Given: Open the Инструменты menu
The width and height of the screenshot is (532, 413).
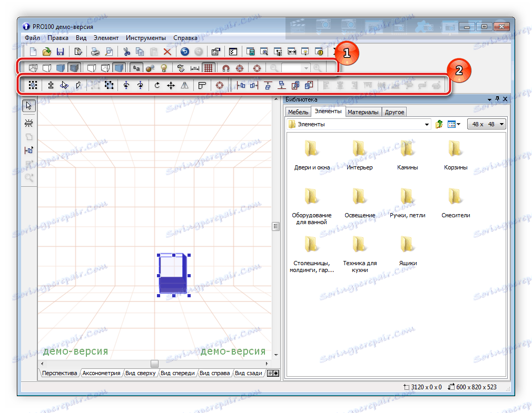Looking at the screenshot, I should pyautogui.click(x=145, y=38).
